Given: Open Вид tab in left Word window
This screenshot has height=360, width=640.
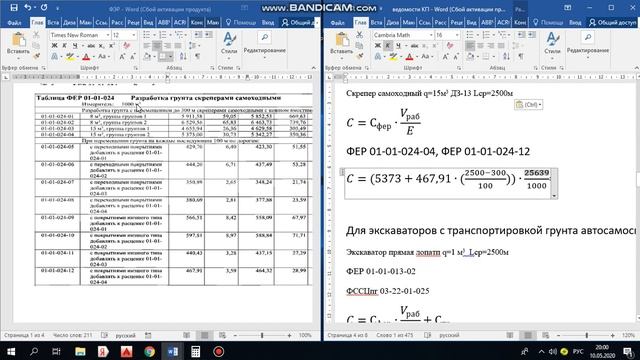Looking at the screenshot, I should pyautogui.click(x=149, y=22).
